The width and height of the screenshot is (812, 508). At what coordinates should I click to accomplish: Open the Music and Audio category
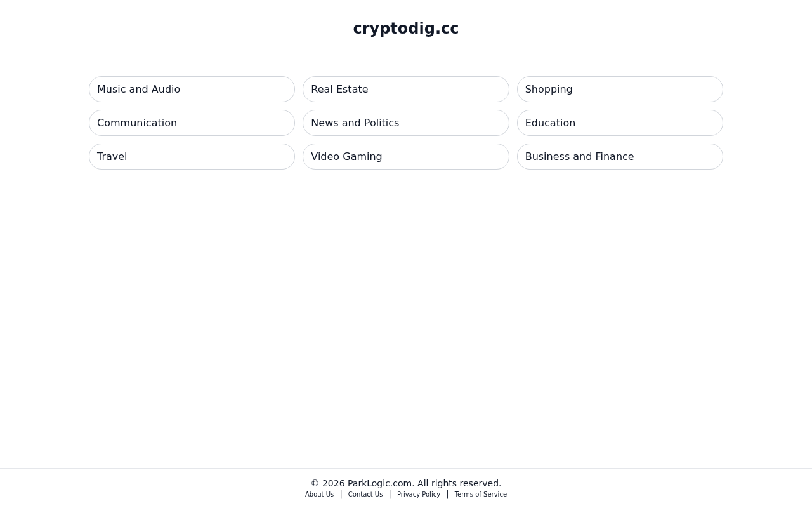click(192, 90)
